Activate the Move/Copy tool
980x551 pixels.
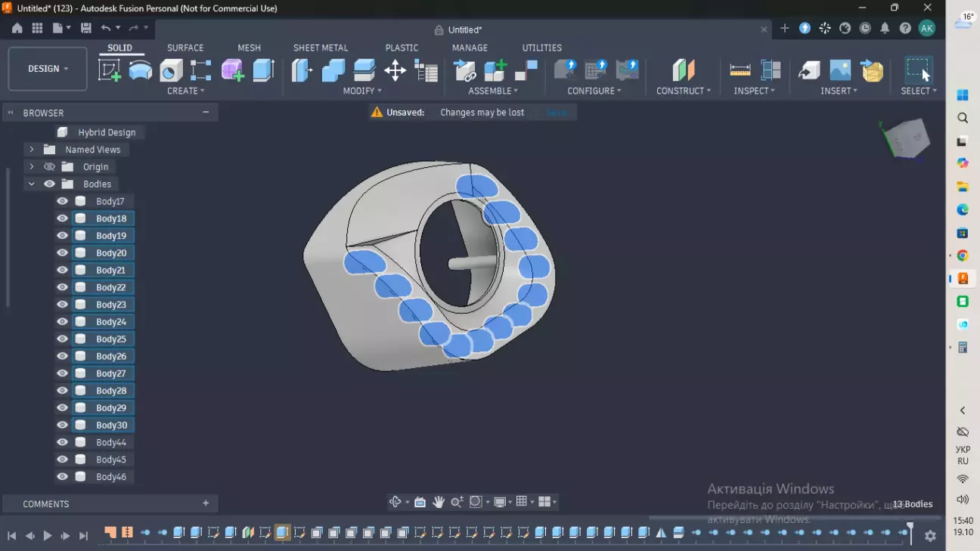[395, 71]
